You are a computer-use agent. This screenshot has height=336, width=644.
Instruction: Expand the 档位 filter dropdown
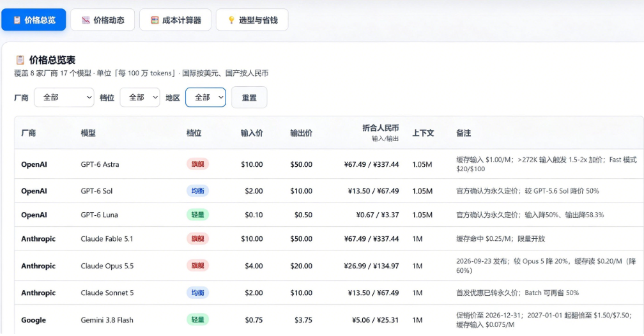[x=140, y=97]
